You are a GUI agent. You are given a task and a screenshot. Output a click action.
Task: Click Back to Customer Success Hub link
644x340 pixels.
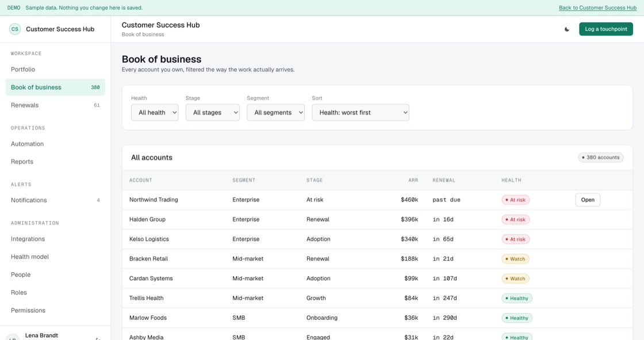point(597,8)
